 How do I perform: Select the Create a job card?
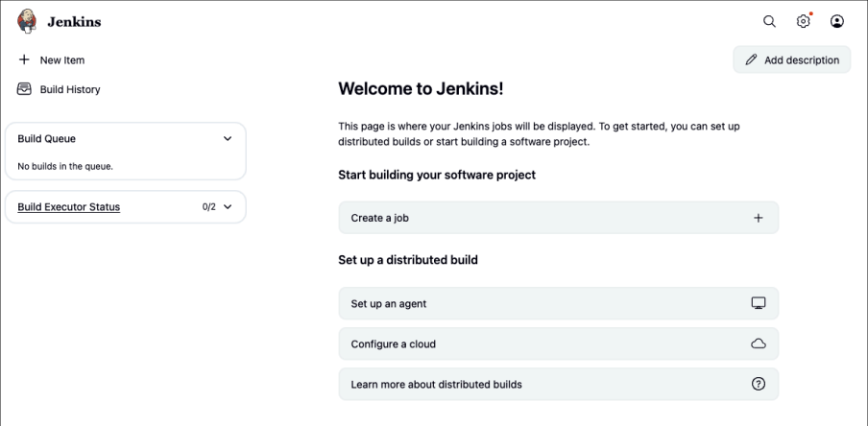[559, 218]
